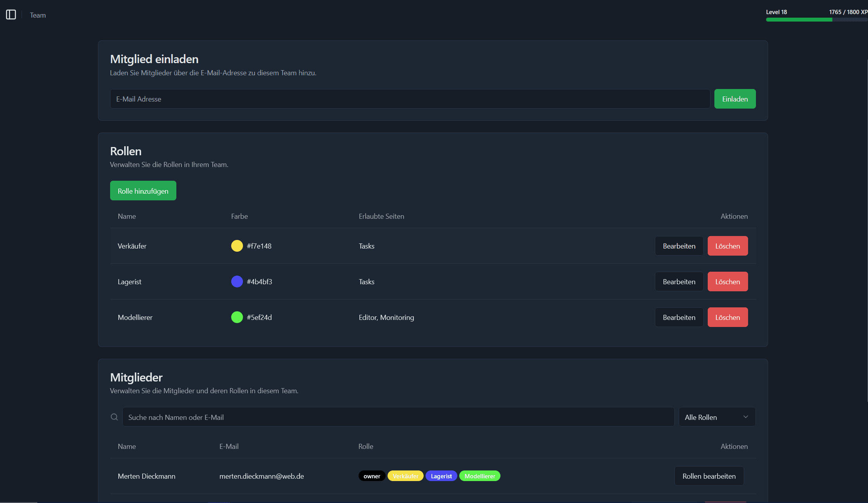Select the Lagerist name cell in Rollen
This screenshot has width=868, height=503.
coord(129,282)
